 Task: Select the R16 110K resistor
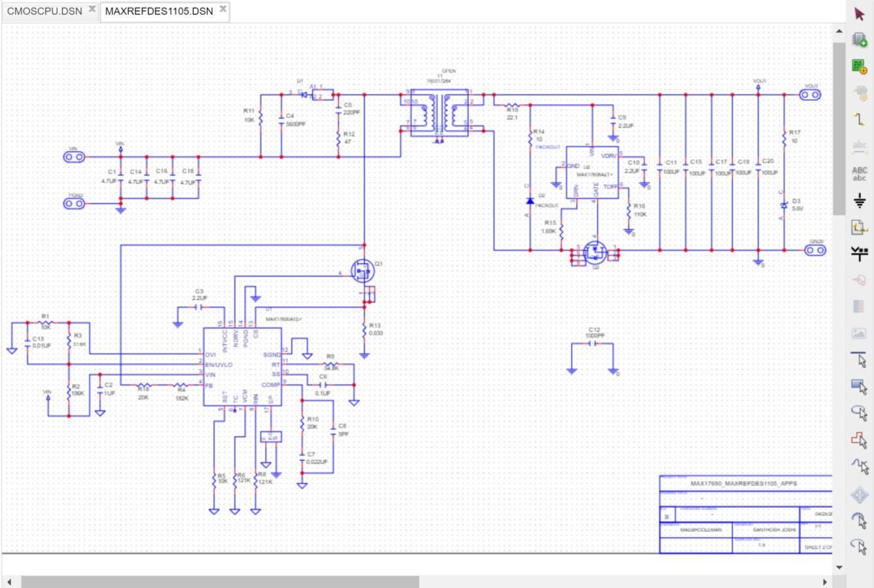[x=629, y=210]
